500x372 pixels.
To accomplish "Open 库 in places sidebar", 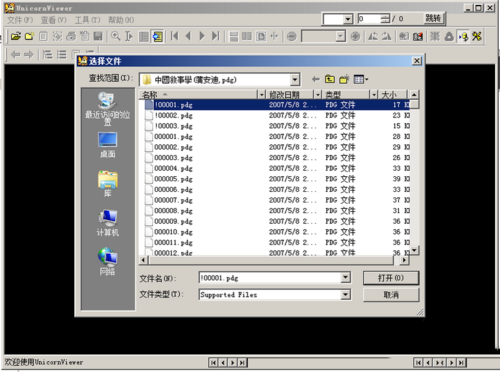I will point(108,184).
